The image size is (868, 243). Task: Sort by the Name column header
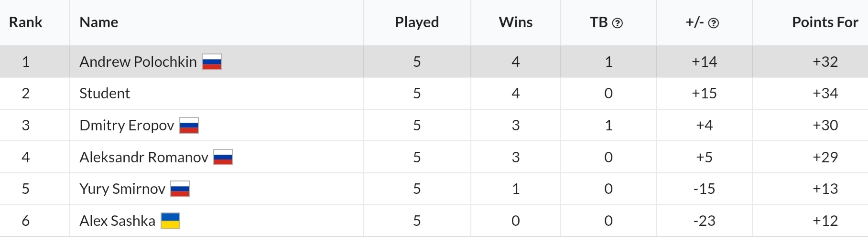[x=99, y=22]
